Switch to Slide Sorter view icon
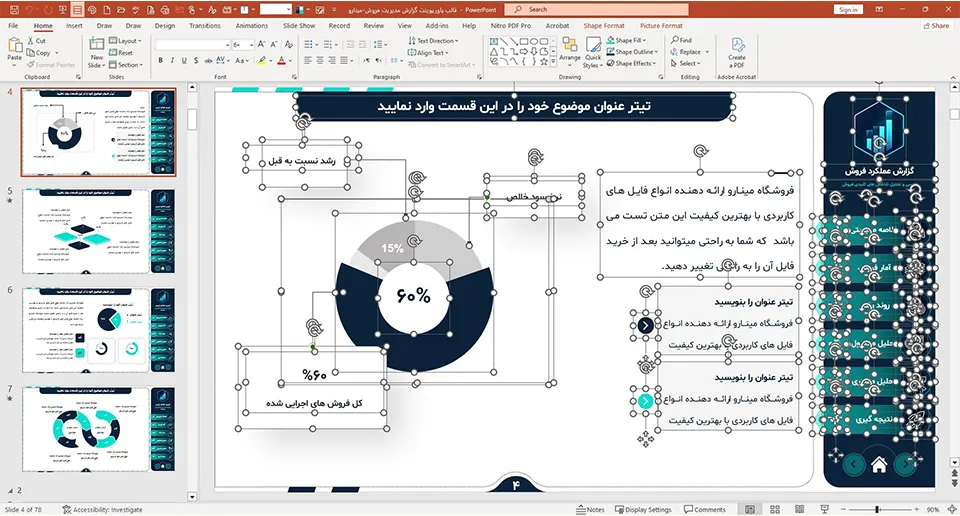This screenshot has width=960, height=516. pyautogui.click(x=774, y=509)
